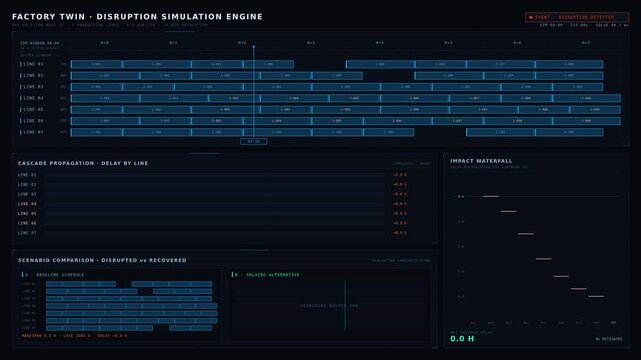This screenshot has width=641, height=360.
Task: Click the H+0 hour mark on the timeline
Action: (x=104, y=42)
